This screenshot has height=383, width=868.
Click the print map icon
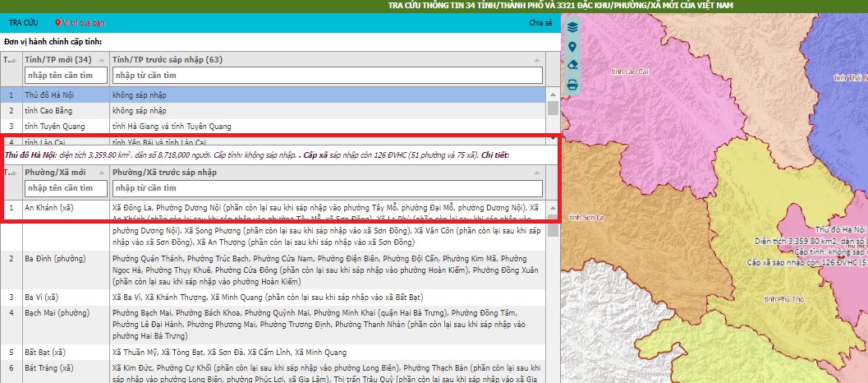pyautogui.click(x=572, y=85)
